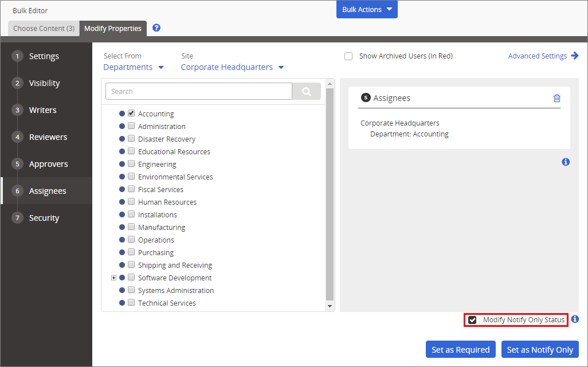Viewport: 588px width, 367px height.
Task: Click the Set as Notify Only button
Action: tap(540, 349)
